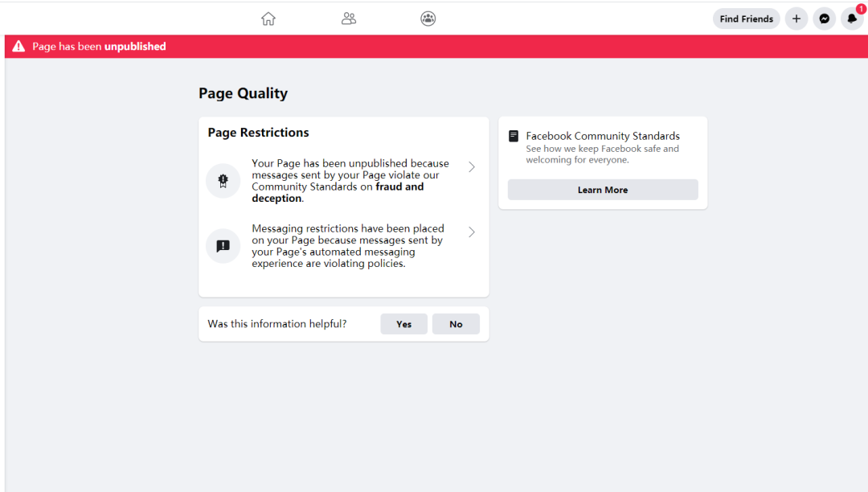
Task: Expand the Messaging restrictions chevron
Action: [472, 232]
